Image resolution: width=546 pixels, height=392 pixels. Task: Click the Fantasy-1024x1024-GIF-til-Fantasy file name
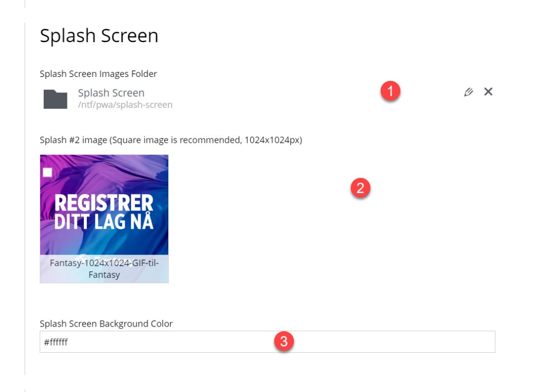coord(104,269)
